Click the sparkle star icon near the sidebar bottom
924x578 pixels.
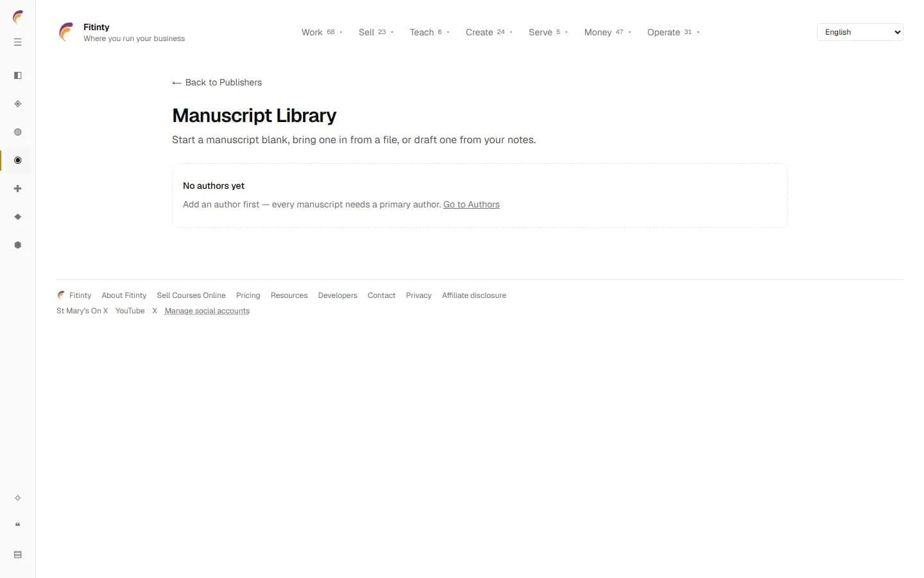[18, 498]
